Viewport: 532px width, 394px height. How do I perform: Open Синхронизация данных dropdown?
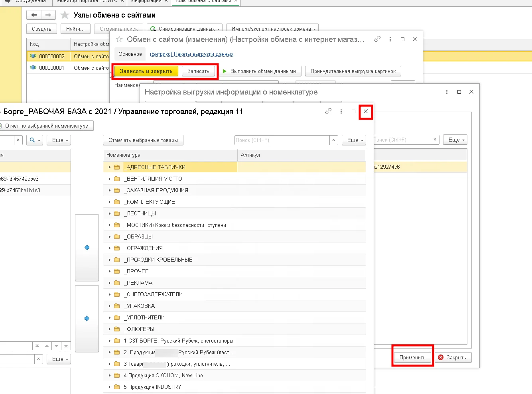pos(185,29)
